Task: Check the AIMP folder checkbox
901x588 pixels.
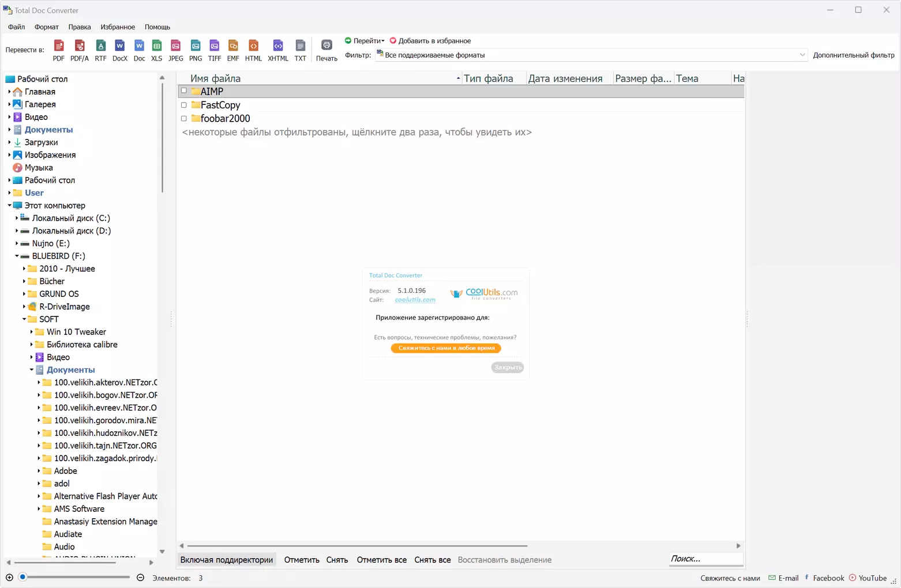Action: [184, 91]
